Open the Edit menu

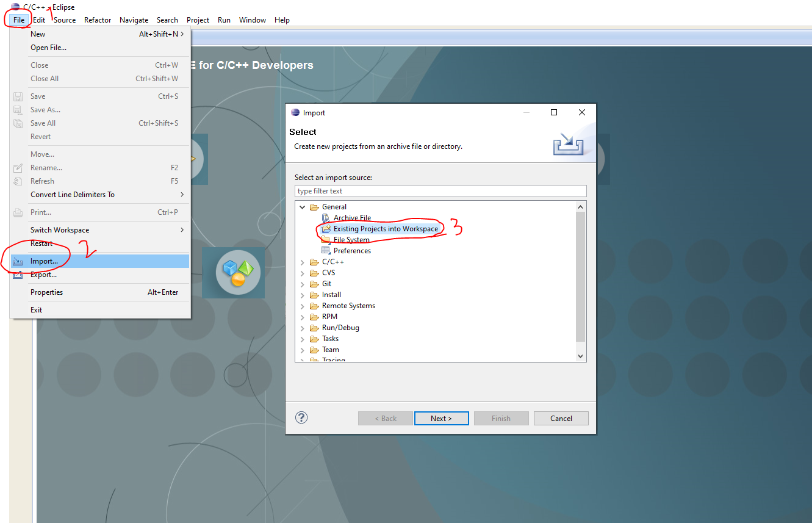39,20
